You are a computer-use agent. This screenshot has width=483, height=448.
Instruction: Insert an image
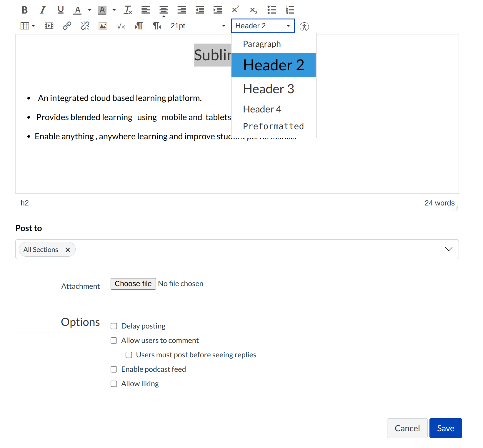point(103,26)
